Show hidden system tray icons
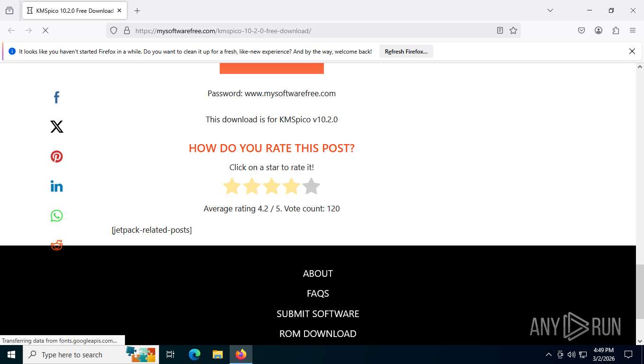Image resolution: width=644 pixels, height=364 pixels. point(549,355)
